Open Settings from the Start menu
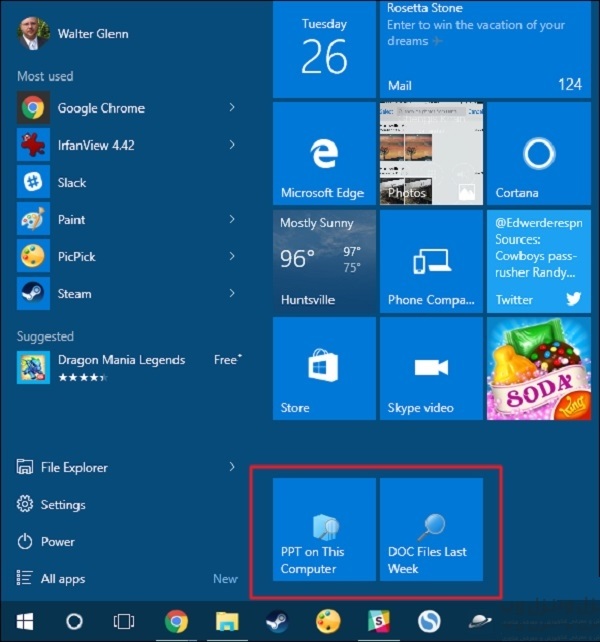 tap(62, 505)
